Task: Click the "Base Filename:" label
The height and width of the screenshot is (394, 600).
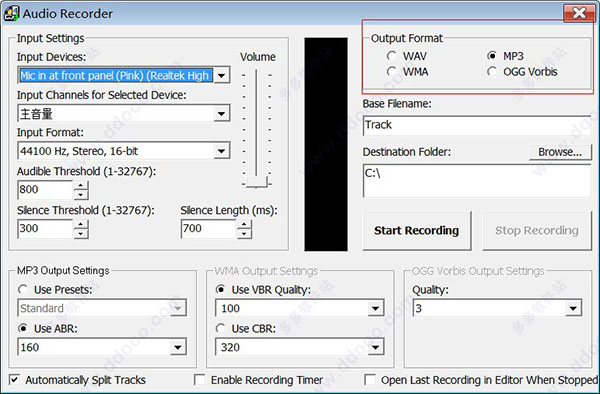Action: (397, 104)
